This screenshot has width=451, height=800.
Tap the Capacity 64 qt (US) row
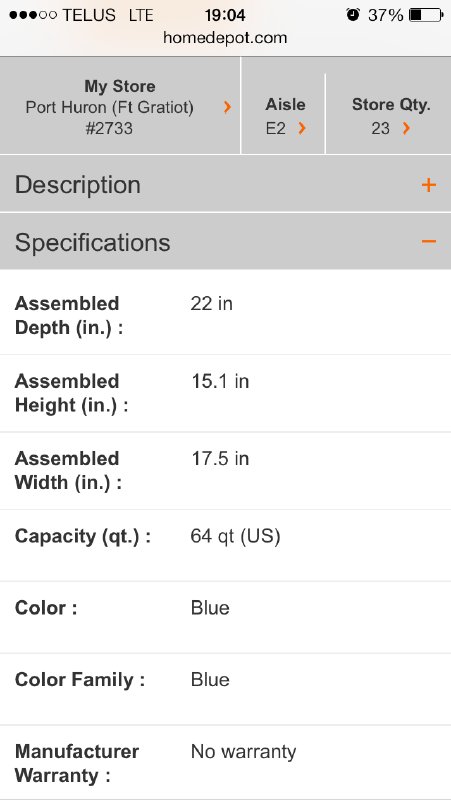coord(226,545)
